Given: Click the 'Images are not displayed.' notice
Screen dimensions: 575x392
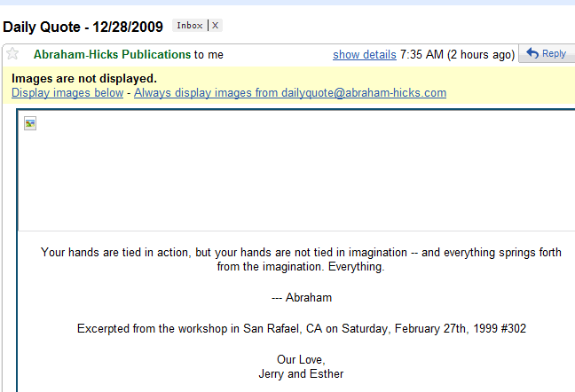Looking at the screenshot, I should [84, 78].
